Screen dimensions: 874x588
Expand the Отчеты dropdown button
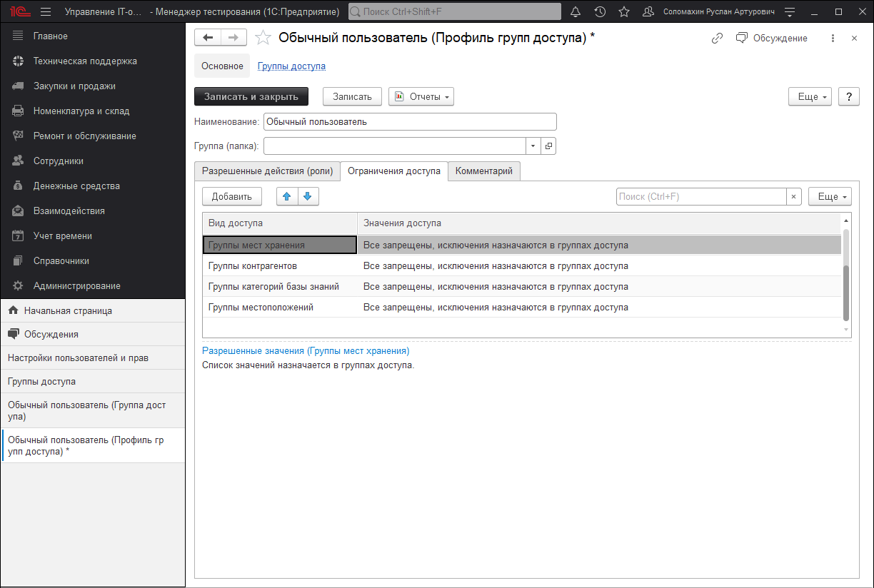pos(421,96)
